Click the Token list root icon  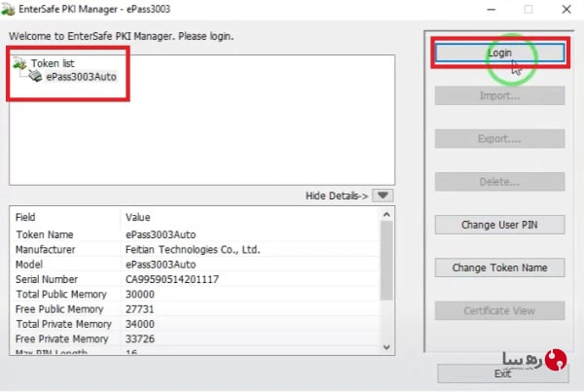[x=19, y=63]
